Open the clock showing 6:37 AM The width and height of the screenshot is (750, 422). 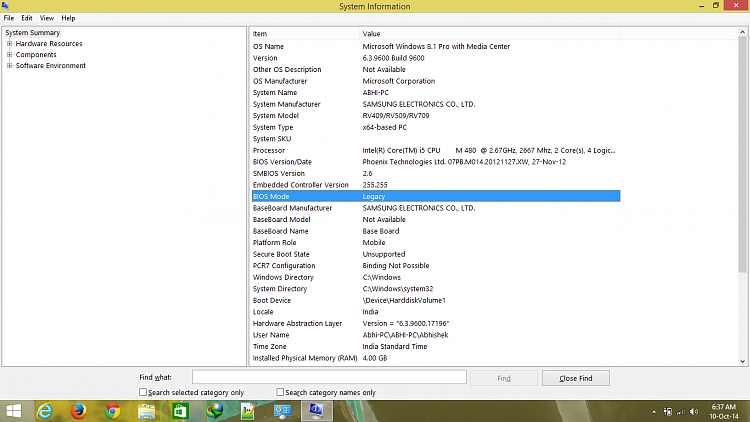tap(724, 411)
